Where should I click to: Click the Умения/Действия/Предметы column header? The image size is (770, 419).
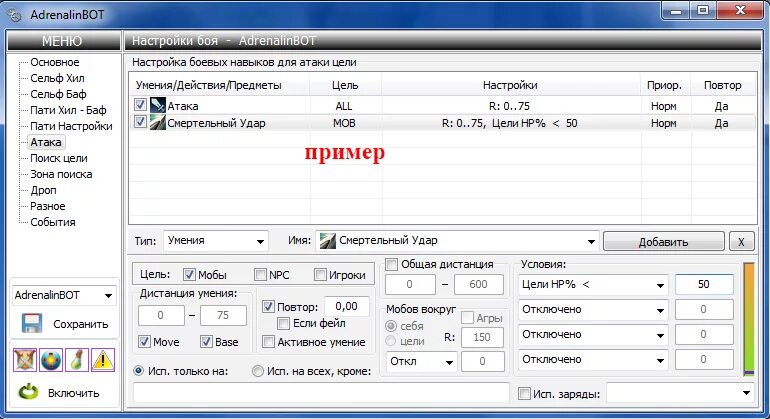point(219,85)
